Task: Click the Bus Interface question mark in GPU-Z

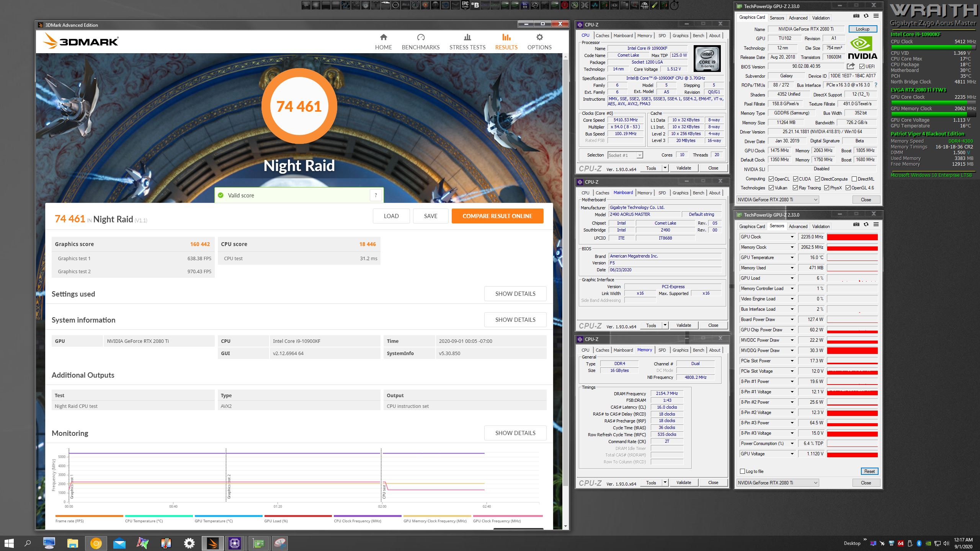Action: tap(876, 85)
